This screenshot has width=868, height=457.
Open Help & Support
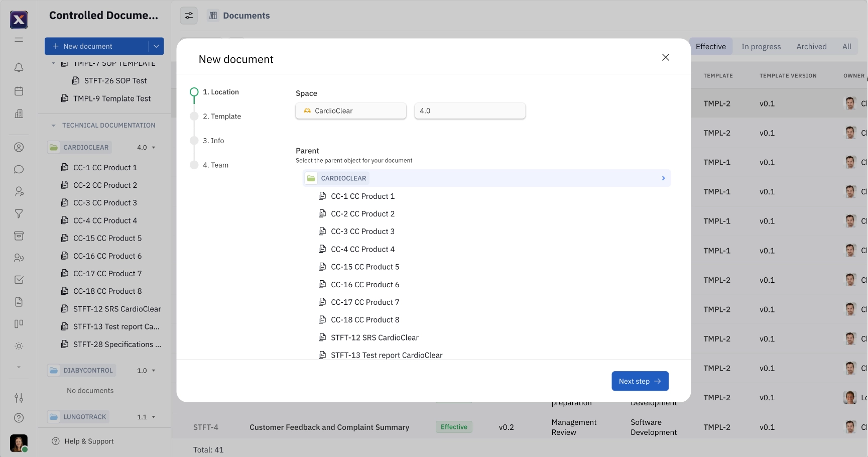click(x=88, y=441)
